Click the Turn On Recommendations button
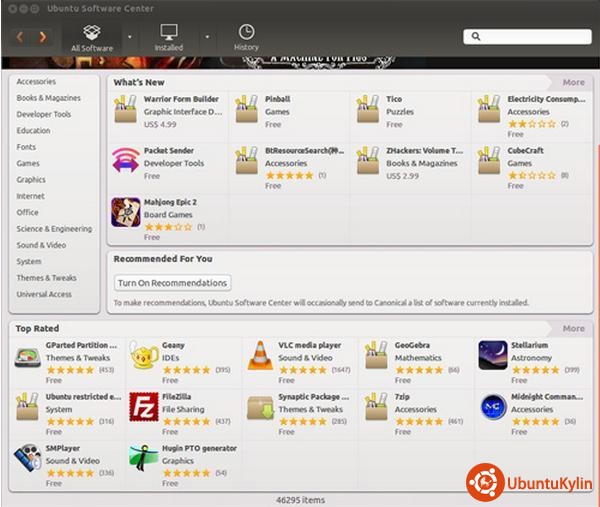 (173, 283)
